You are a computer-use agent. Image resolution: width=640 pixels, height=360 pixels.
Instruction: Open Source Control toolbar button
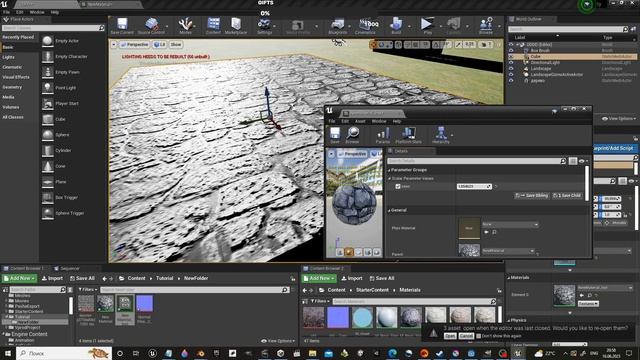coord(151,26)
